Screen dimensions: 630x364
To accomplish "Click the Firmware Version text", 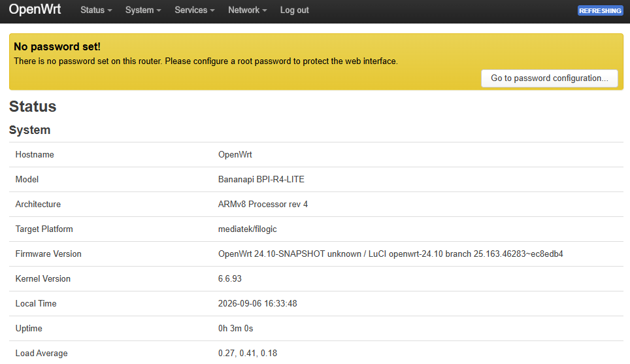I will pyautogui.click(x=391, y=254).
